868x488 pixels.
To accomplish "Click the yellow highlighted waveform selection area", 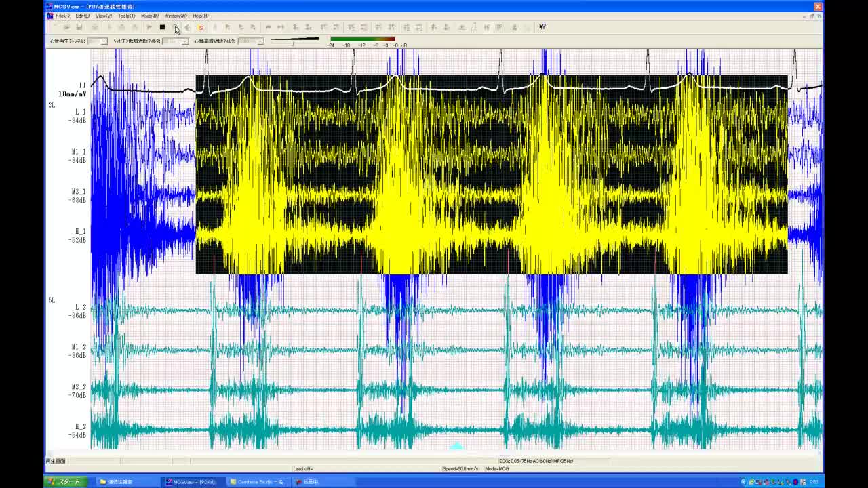I will coord(492,176).
